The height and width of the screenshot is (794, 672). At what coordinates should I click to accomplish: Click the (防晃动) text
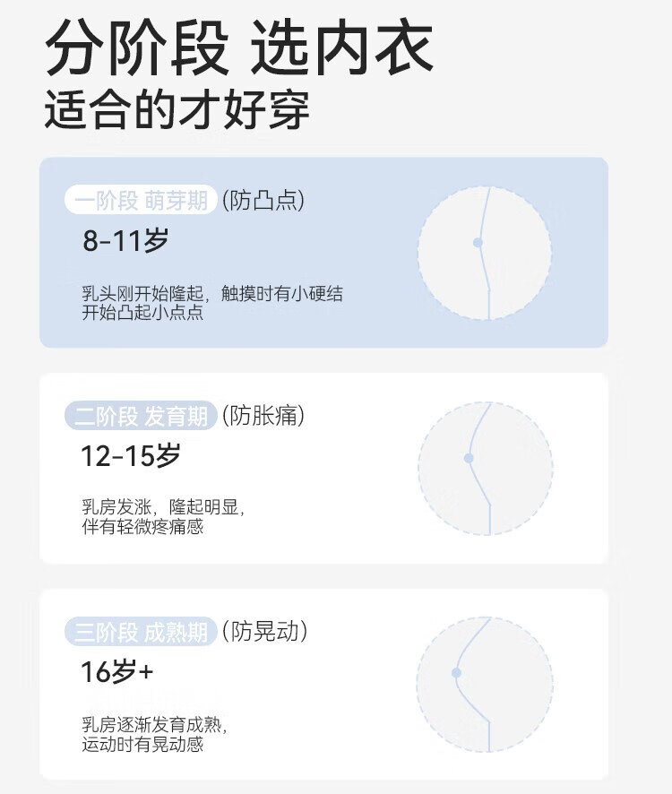pos(265,632)
